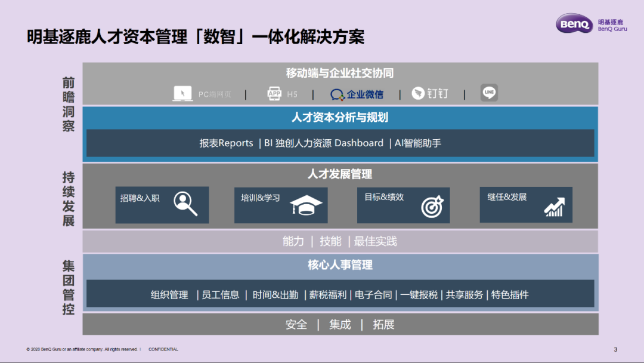Click 拓展 in the bottom bar
Screen dimensions: 644x363
[383, 325]
